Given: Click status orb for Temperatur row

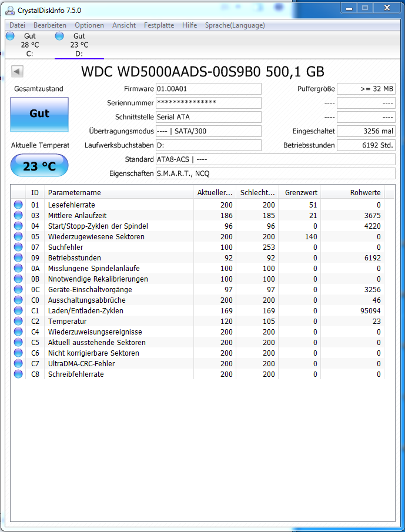Looking at the screenshot, I should click(18, 321).
